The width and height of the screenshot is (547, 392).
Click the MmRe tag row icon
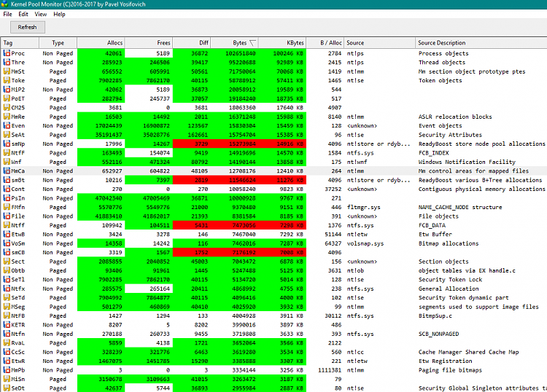[x=7, y=117]
